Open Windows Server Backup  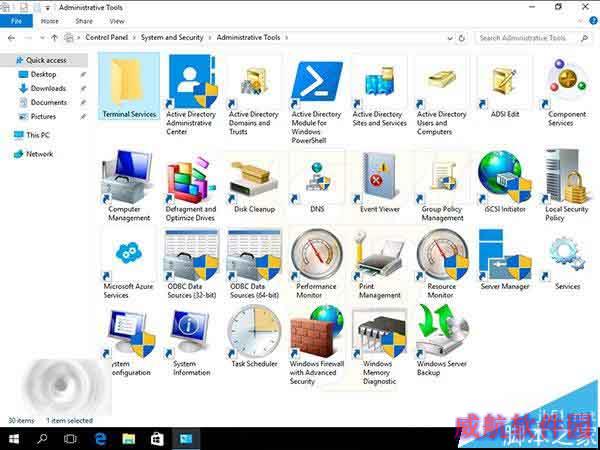[442, 341]
